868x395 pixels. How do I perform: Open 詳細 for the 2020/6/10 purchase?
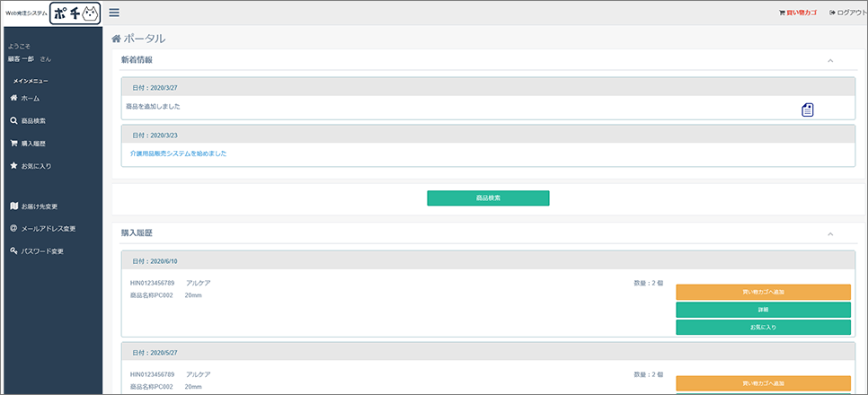pyautogui.click(x=764, y=310)
